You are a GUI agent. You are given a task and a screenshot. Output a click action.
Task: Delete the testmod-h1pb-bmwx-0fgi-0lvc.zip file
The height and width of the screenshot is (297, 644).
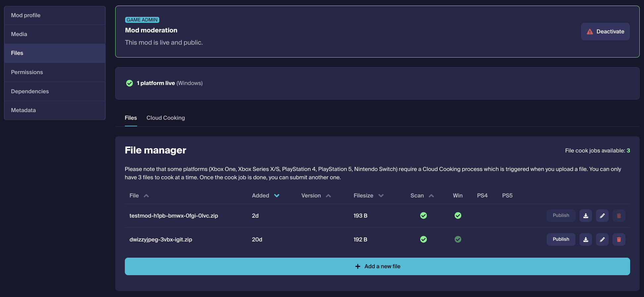619,216
